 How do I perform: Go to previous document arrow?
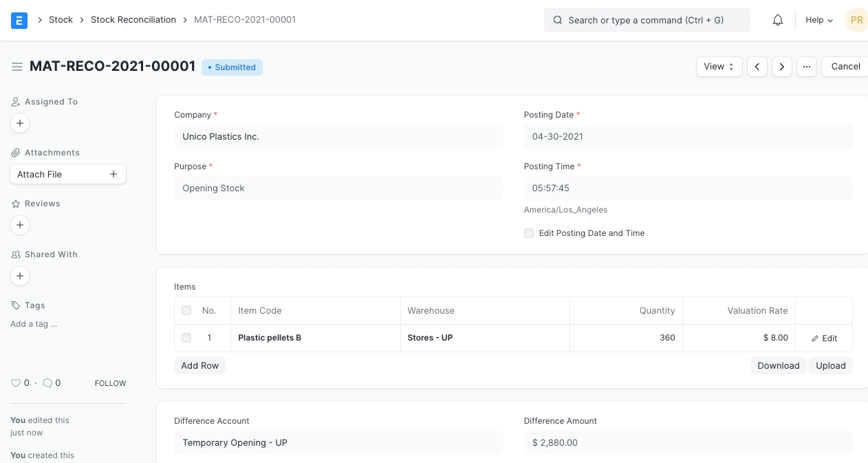click(x=757, y=67)
